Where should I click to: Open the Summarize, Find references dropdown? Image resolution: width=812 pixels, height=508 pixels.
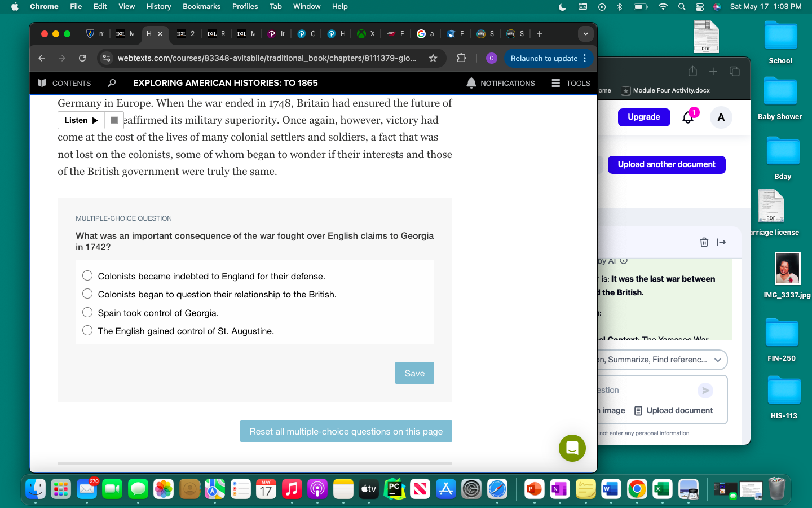(717, 360)
